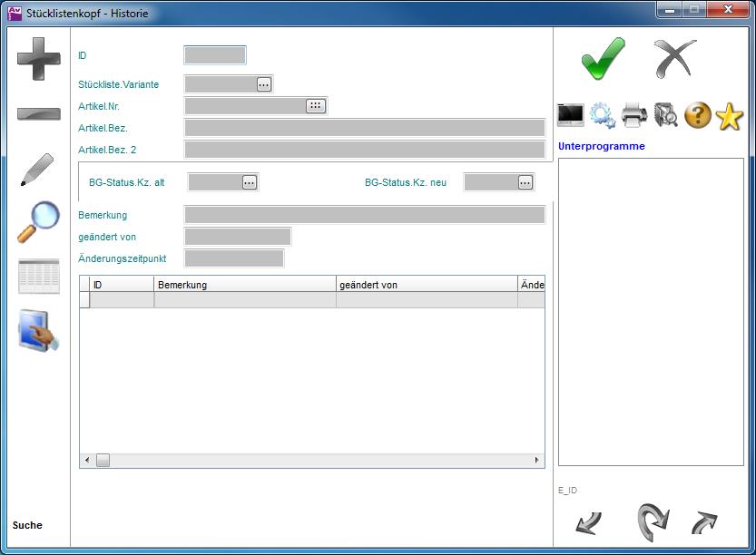Open help via the question mark icon
This screenshot has height=555, width=756.
(697, 115)
